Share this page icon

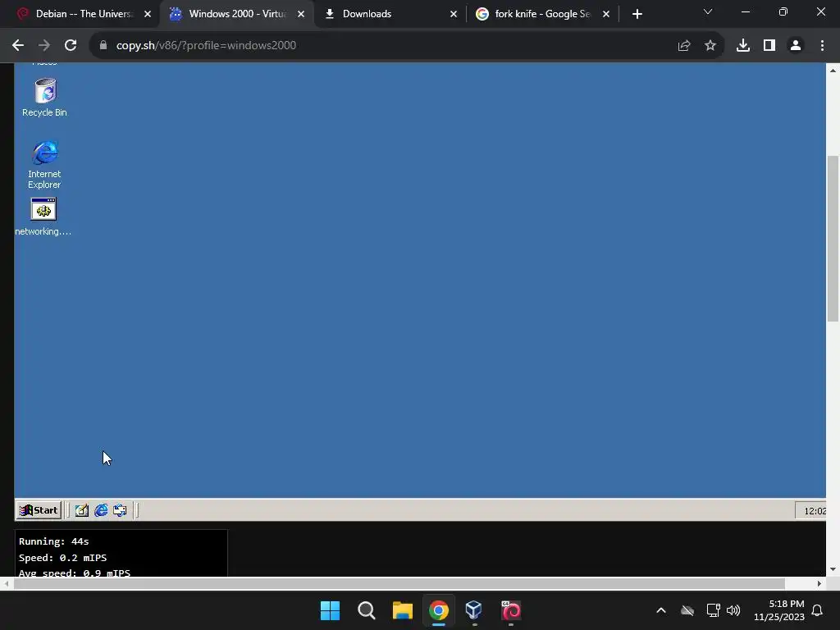pyautogui.click(x=684, y=46)
